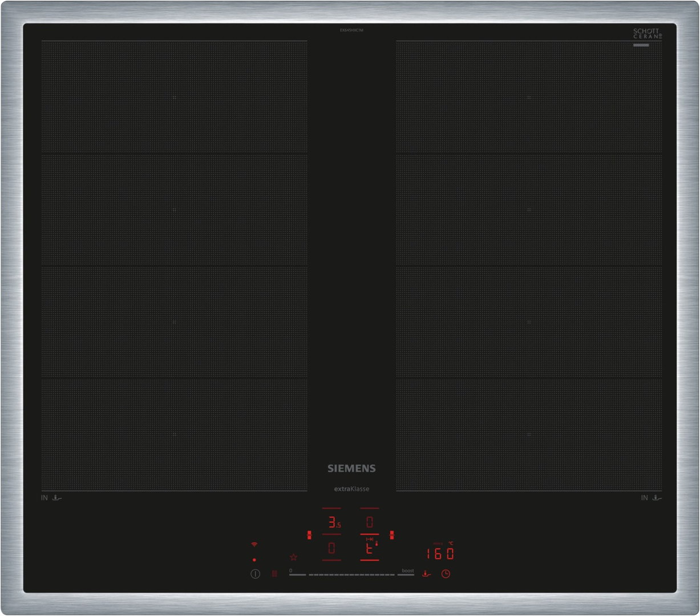The image size is (700, 616).
Task: Select front-right zone display showing t
Action: (370, 548)
